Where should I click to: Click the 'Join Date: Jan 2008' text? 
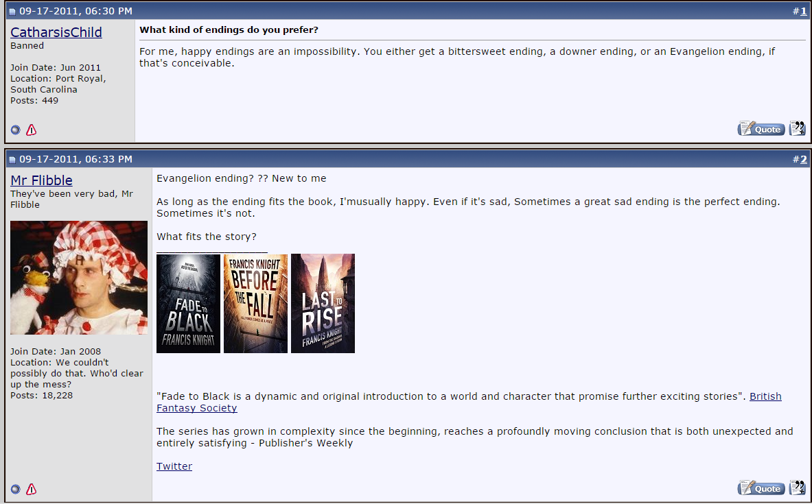[56, 351]
